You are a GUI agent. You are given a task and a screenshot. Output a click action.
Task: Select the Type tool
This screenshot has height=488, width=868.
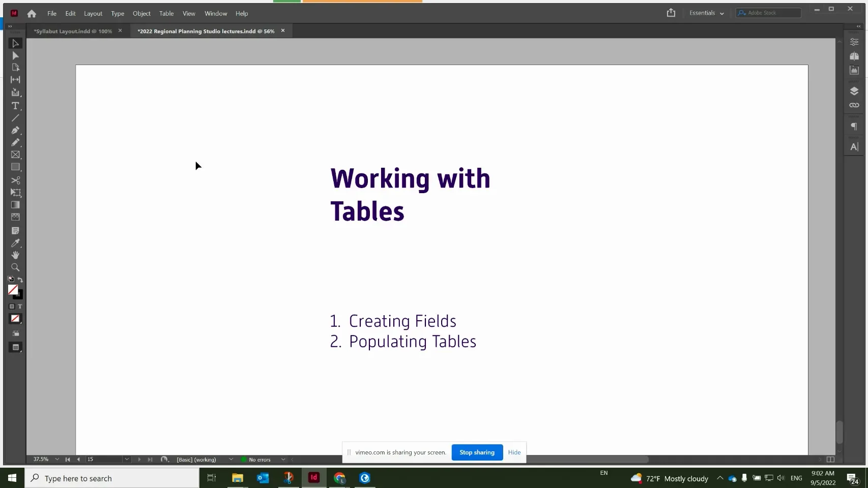point(15,106)
